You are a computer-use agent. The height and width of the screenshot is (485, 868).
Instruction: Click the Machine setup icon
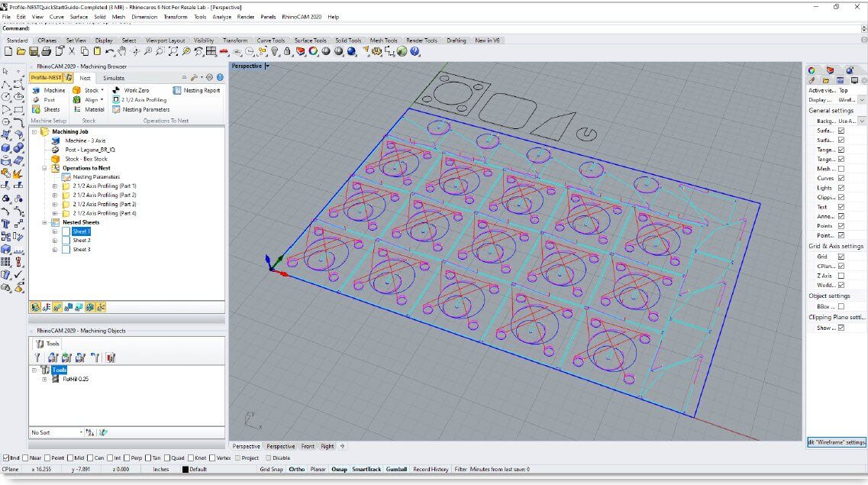click(37, 90)
